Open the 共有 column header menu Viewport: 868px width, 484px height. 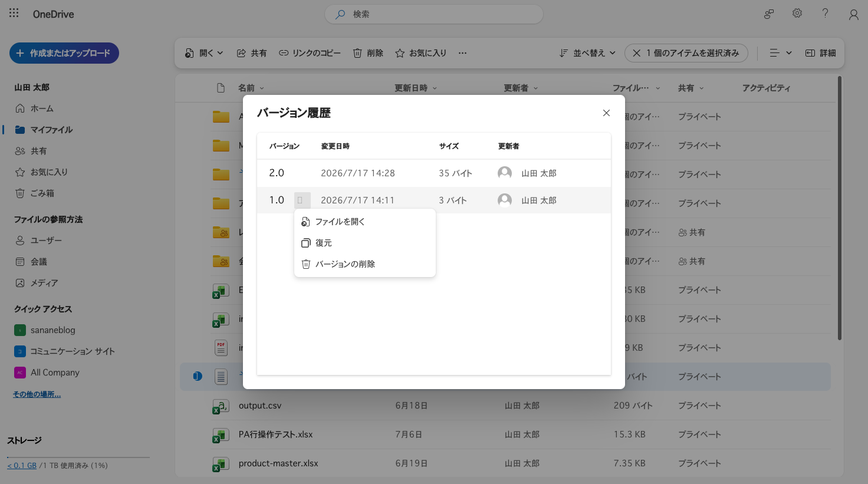[x=691, y=88]
